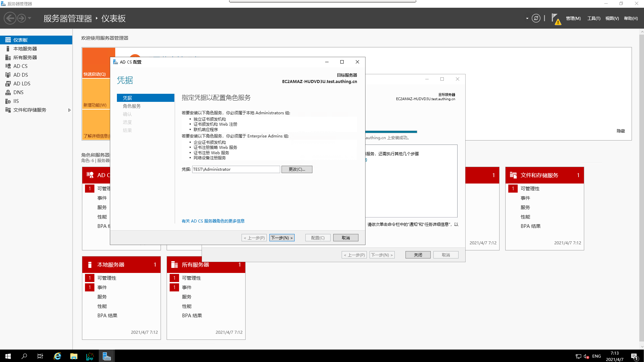Click the notifications flag warning icon
The image size is (644, 362).
[556, 19]
